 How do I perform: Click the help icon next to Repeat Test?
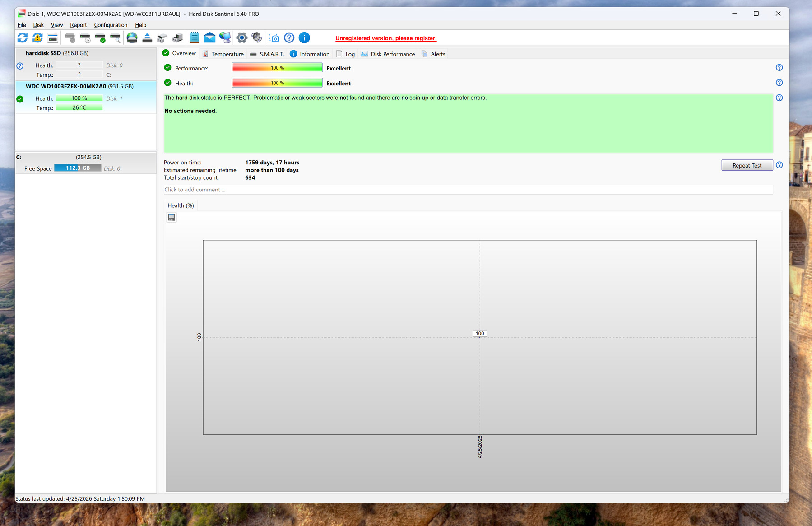click(x=779, y=165)
